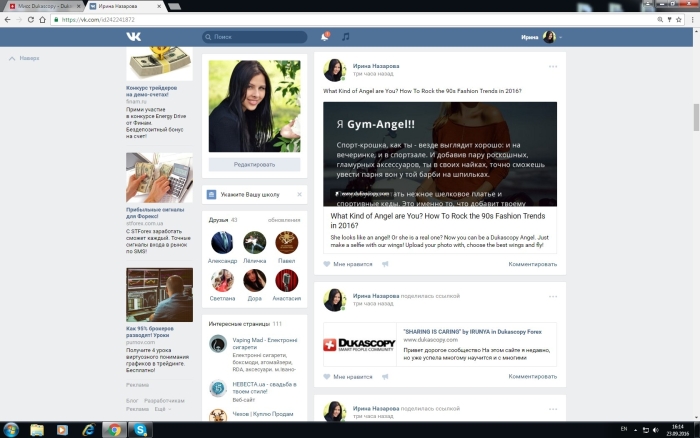Viewport: 700px width, 438px height.
Task: Open the options dots on the bottom post
Action: pyautogui.click(x=553, y=409)
